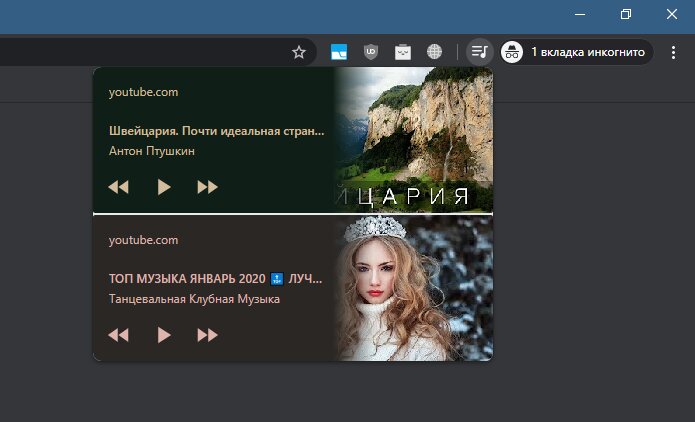Image resolution: width=695 pixels, height=422 pixels.
Task: Open the Chrome three-dot menu
Action: [x=673, y=52]
